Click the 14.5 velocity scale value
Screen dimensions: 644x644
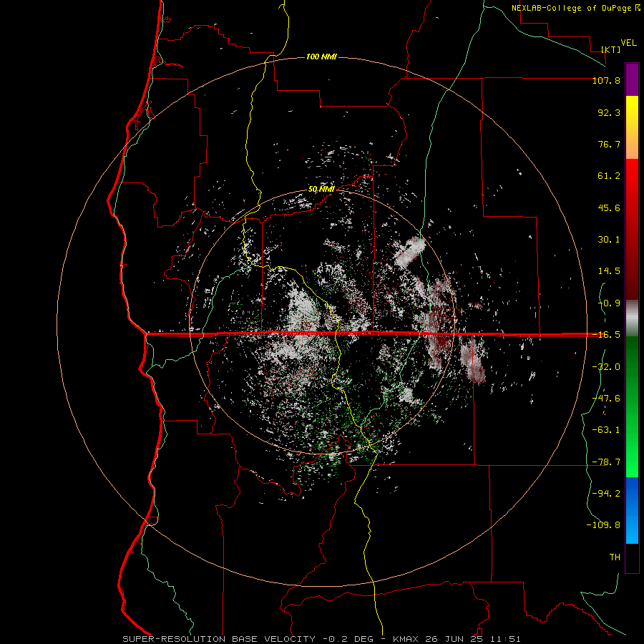tap(609, 271)
